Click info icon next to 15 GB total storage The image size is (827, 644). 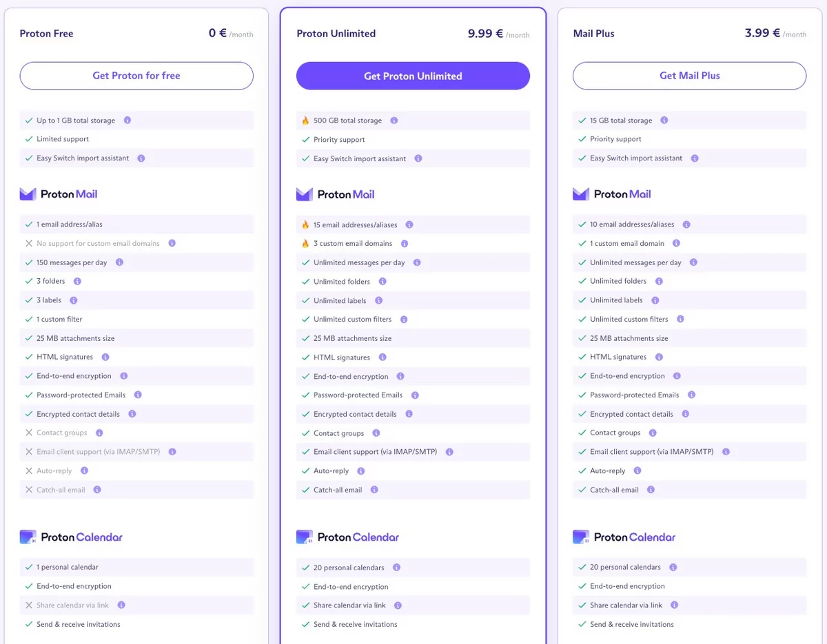[664, 120]
